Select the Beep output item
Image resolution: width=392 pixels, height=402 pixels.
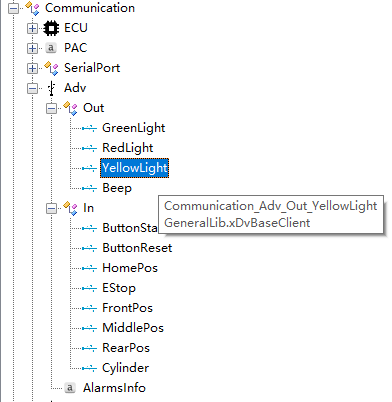pos(117,188)
